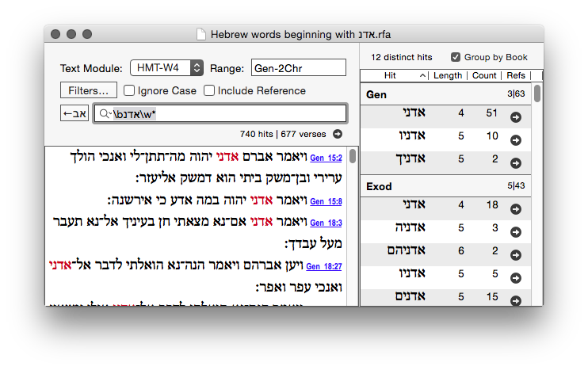Click the '12 distinct hits' label
The image size is (588, 370).
(x=401, y=57)
